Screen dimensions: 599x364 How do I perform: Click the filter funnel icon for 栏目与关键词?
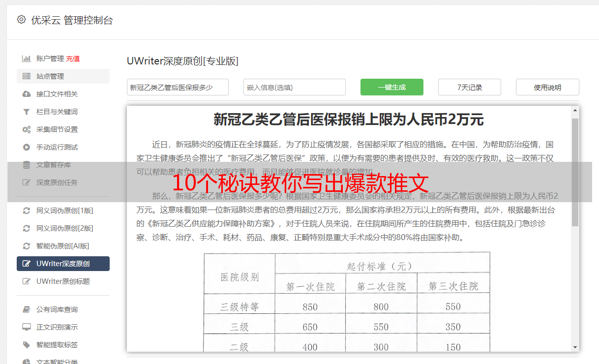[26, 112]
